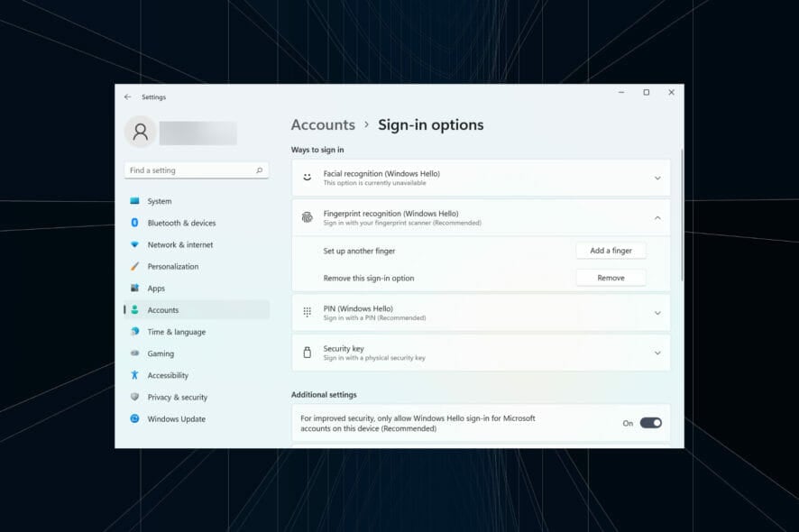Click the Network Wi-Fi icon

[134, 244]
